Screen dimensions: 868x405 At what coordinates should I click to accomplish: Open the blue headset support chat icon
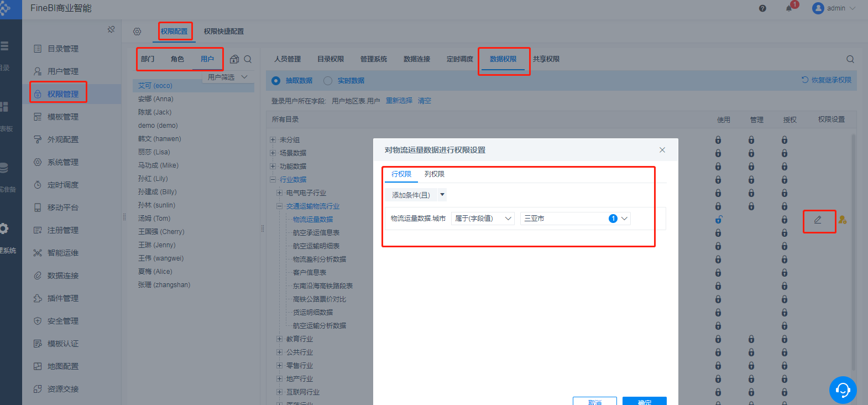point(843,390)
